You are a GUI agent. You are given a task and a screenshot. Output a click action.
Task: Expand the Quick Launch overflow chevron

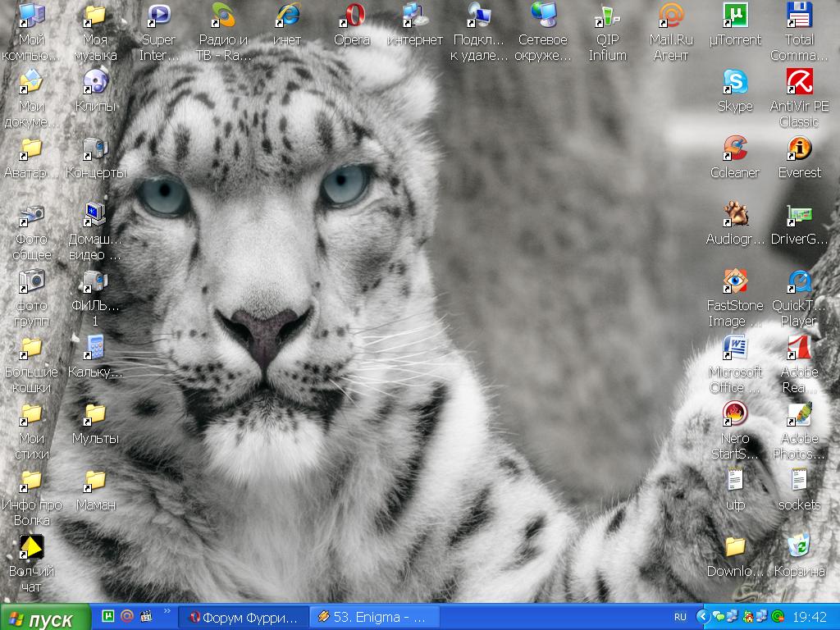pos(167,612)
